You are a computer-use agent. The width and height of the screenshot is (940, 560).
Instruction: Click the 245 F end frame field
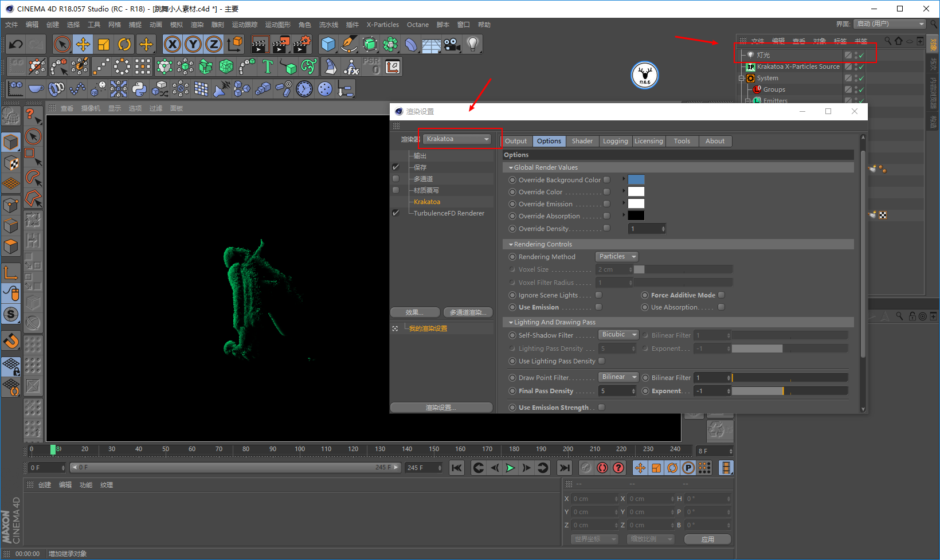(424, 468)
